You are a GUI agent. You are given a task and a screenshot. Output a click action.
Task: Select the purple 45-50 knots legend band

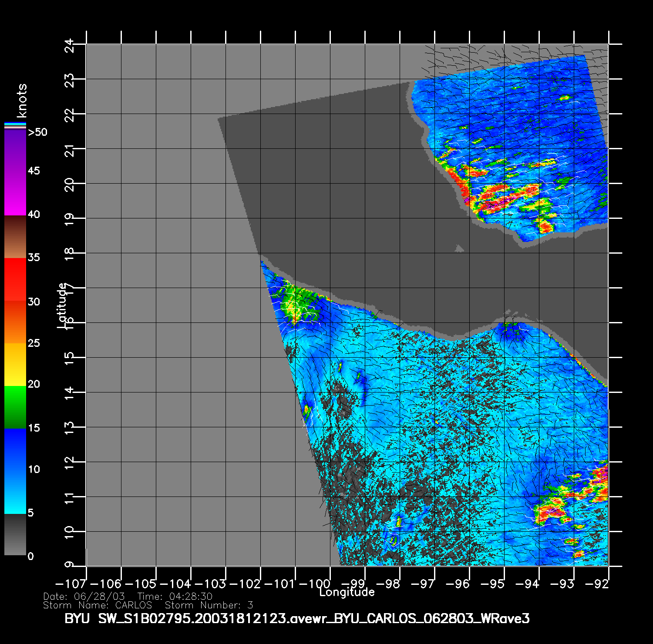click(x=15, y=150)
